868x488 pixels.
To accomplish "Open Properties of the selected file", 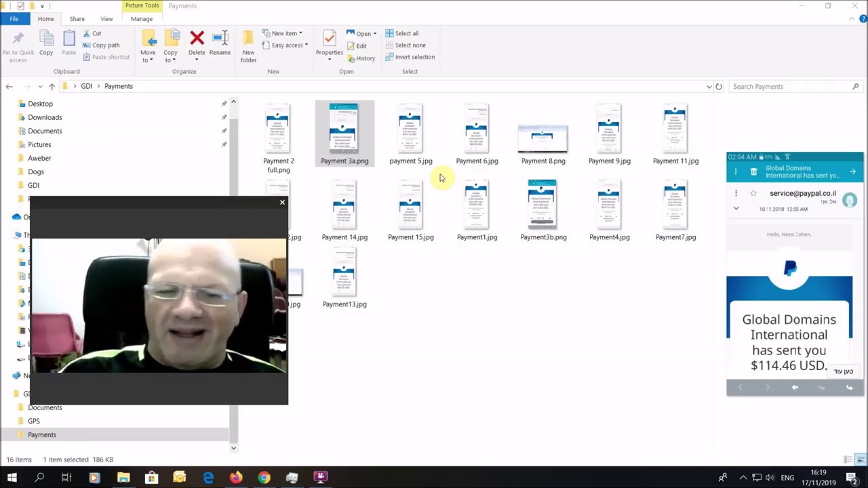I will pos(329,45).
